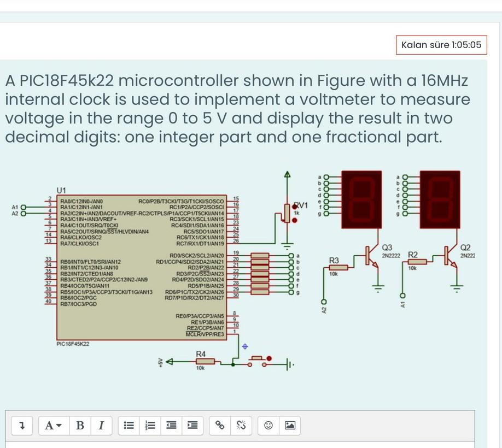Create a numbered list

[x=150, y=426]
